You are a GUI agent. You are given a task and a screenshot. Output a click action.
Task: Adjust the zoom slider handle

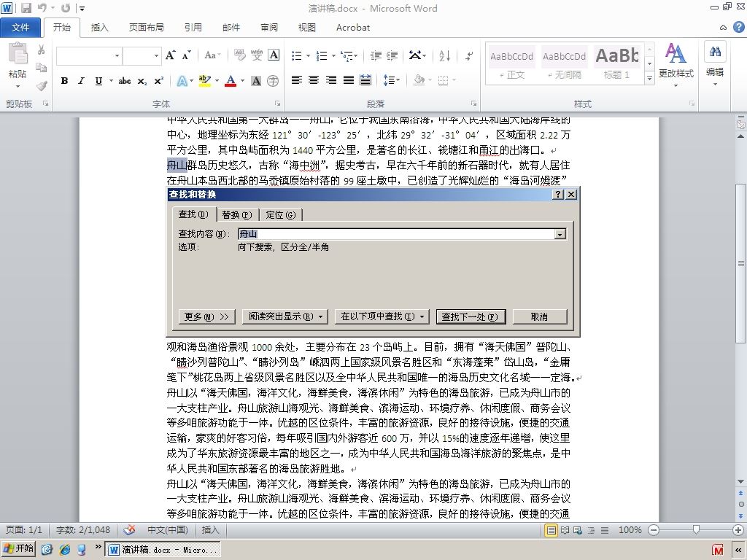696,530
